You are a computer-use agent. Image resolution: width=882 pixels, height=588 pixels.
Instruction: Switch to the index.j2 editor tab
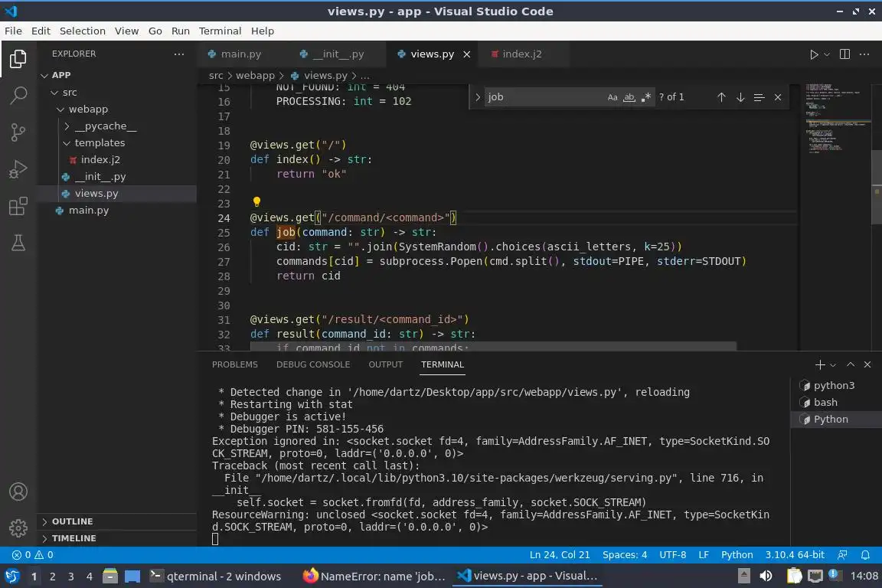(522, 54)
